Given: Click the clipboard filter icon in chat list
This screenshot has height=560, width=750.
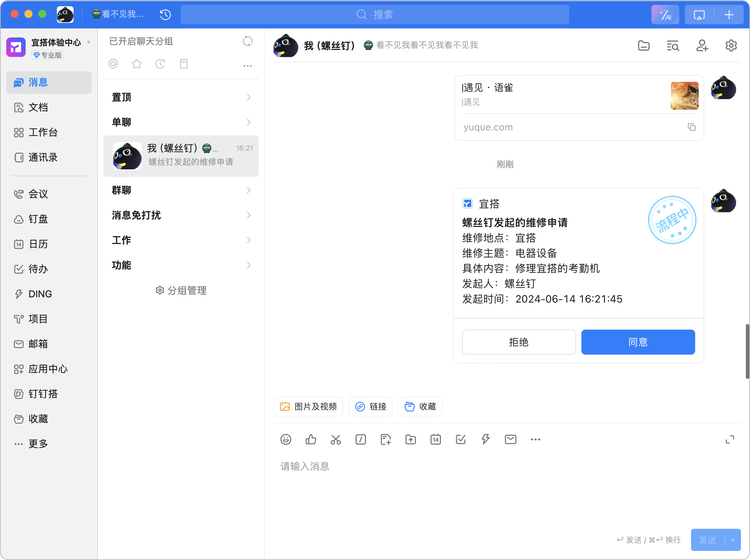Looking at the screenshot, I should tap(184, 64).
